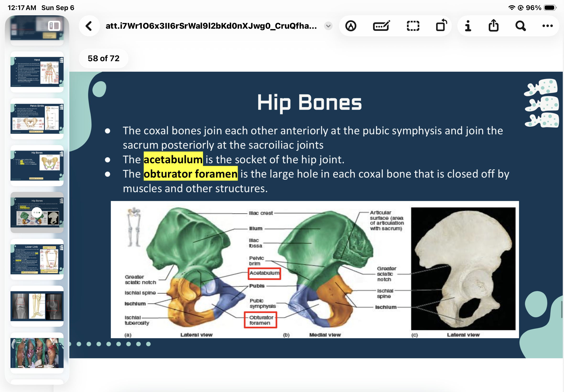
Task: Click the Wi-Fi icon in status bar
Action: pos(511,8)
